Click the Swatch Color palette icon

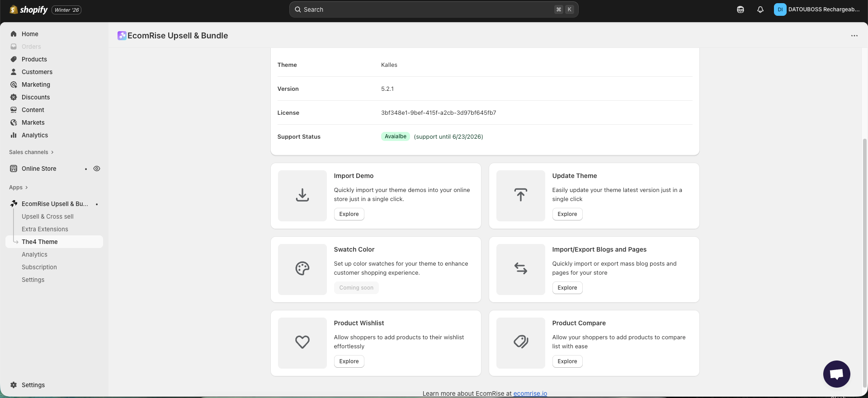tap(302, 269)
